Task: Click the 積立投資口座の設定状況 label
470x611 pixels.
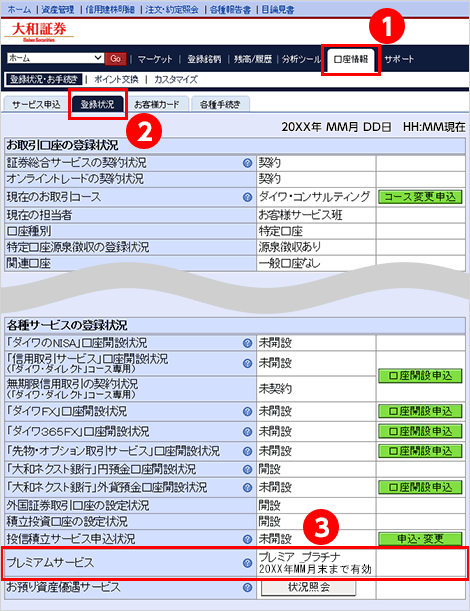Action: [67, 521]
